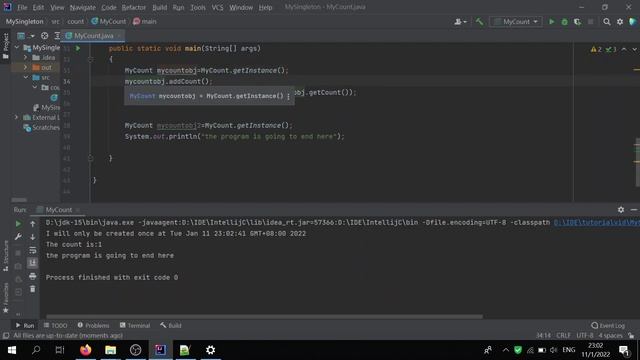Run with coverage from the top toolbar

point(577,22)
